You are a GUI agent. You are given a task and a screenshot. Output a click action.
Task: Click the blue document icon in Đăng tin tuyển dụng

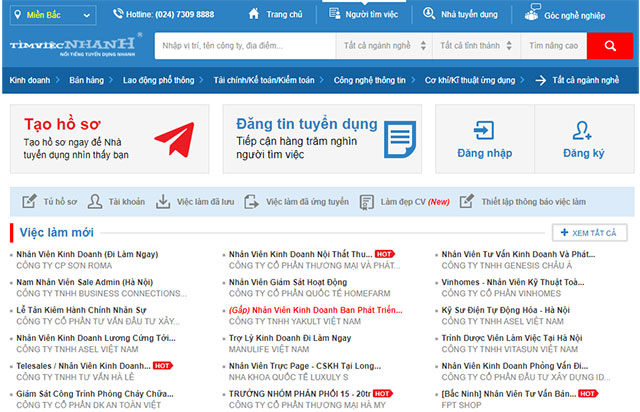point(400,139)
